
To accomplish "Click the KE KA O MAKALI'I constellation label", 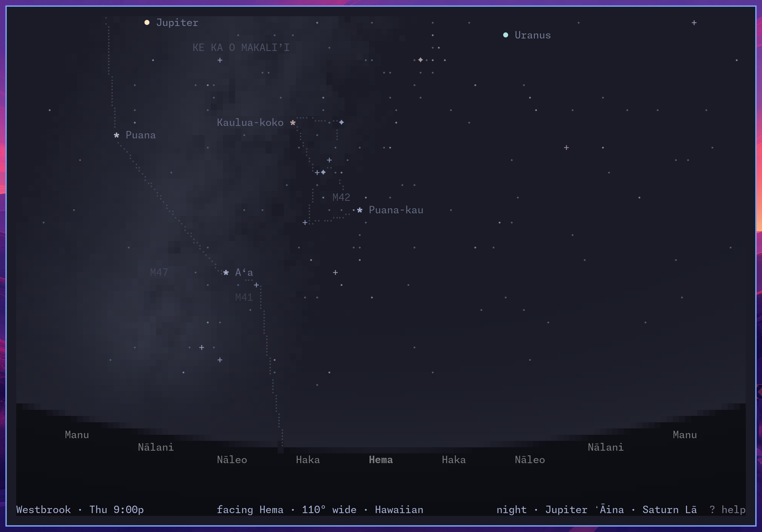I will coord(241,48).
